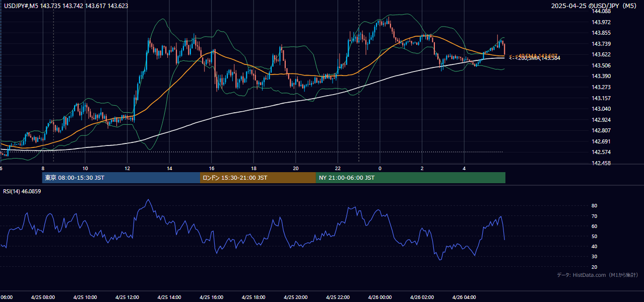This screenshot has height=302, width=644.
Task: Click RSI scale label 50
Action: coord(595,236)
